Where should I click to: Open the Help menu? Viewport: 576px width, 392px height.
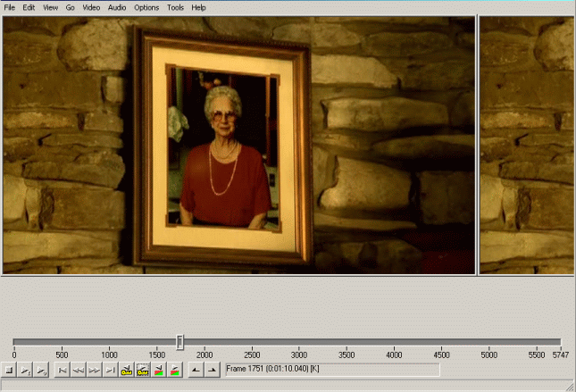198,7
